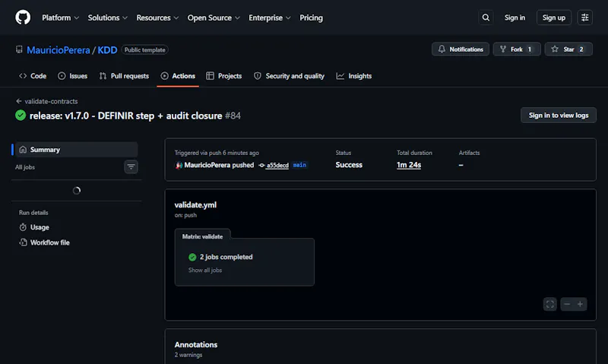This screenshot has width=608, height=364.
Task: Open the Workflow file link
Action: [44, 242]
